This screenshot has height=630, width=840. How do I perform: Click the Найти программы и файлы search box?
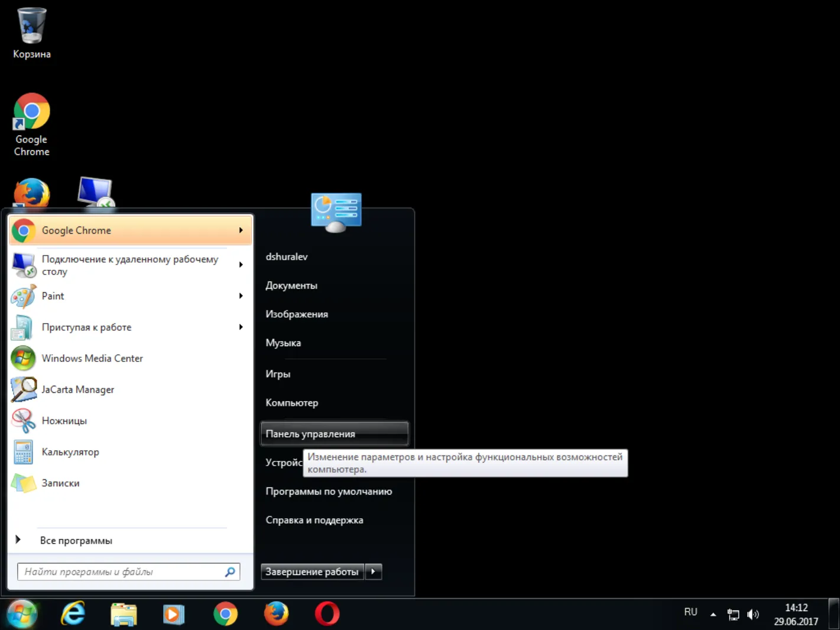coord(129,572)
